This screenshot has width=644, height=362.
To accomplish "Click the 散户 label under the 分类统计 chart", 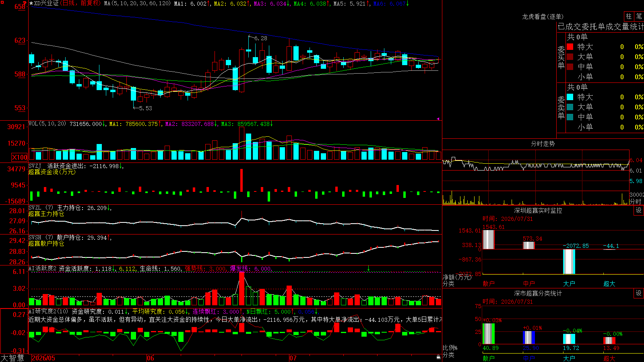I will [x=488, y=358].
